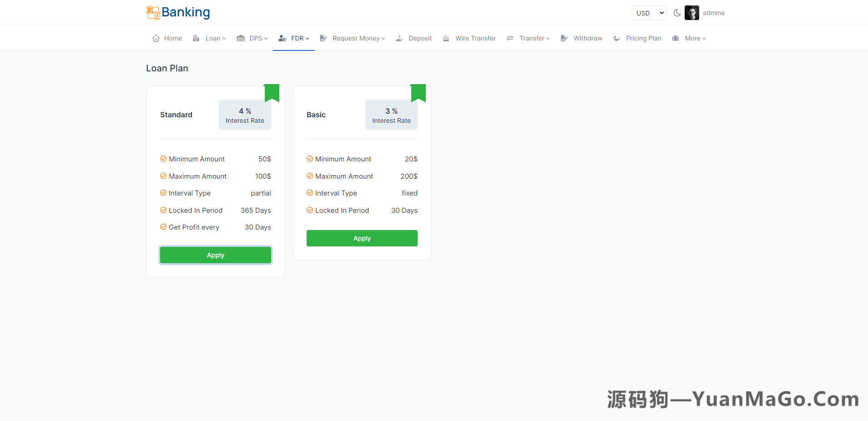Click the Wire Transfer icon
This screenshot has width=868, height=421.
446,38
